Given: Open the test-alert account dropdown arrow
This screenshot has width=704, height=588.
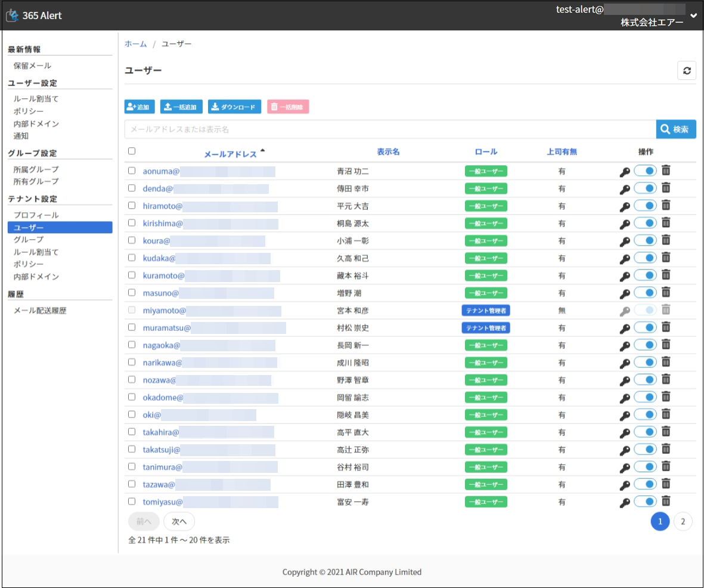Looking at the screenshot, I should point(693,16).
